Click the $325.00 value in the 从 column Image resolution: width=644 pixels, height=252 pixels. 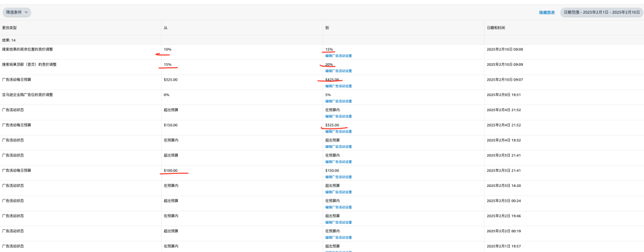click(171, 80)
